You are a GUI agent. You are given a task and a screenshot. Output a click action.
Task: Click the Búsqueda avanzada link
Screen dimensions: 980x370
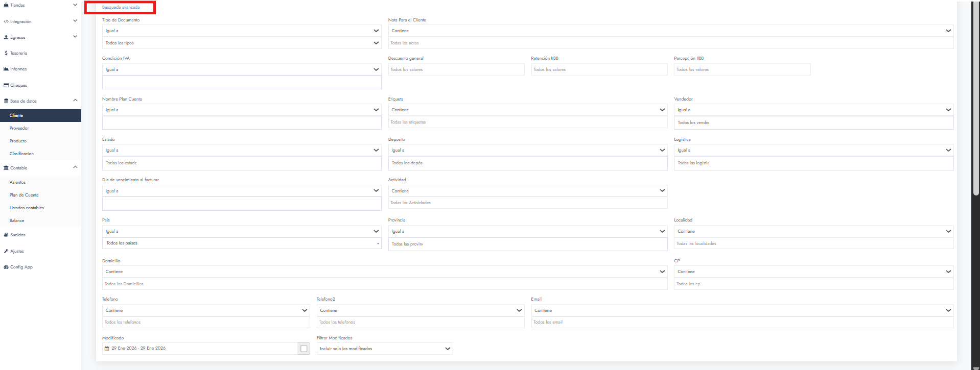tap(121, 7)
